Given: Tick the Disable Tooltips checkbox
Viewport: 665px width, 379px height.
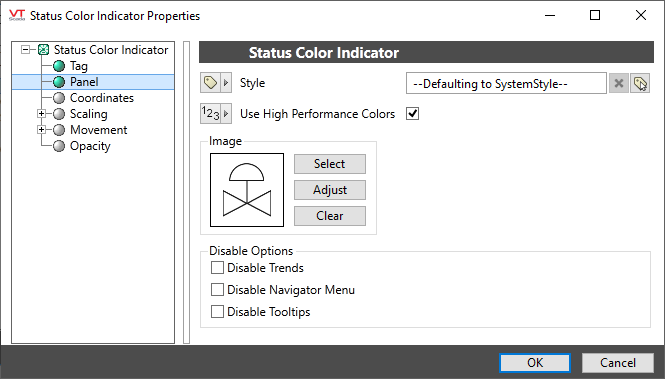Looking at the screenshot, I should point(217,312).
